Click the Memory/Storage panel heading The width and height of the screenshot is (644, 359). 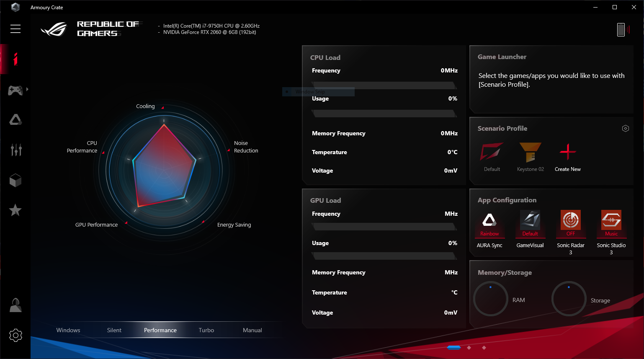505,273
